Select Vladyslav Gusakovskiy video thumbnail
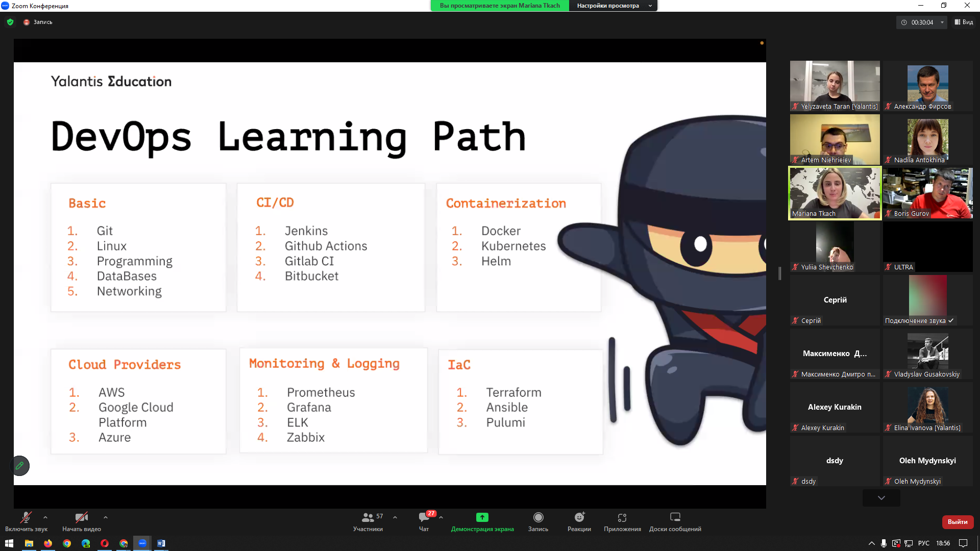Screen dimensions: 980x551 point(928,354)
